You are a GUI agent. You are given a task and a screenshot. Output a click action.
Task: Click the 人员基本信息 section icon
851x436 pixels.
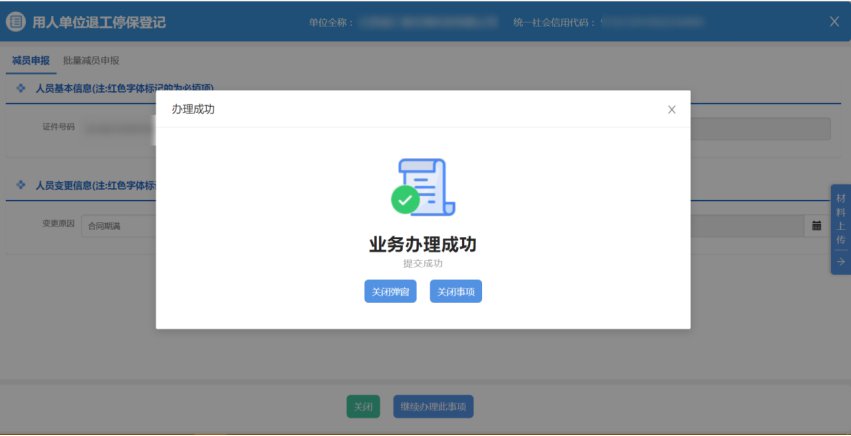[x=21, y=87]
